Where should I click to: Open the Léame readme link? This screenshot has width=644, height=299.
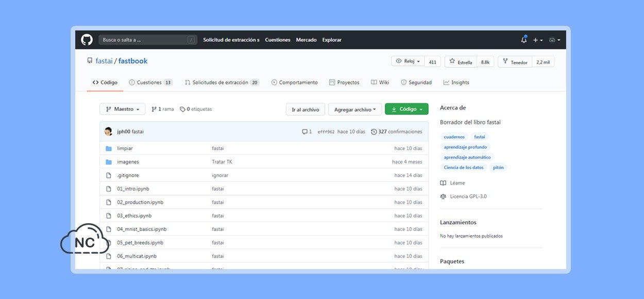[x=453, y=183]
